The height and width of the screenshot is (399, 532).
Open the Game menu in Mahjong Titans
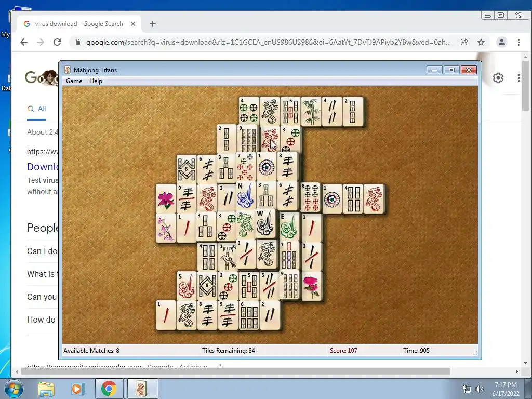pyautogui.click(x=74, y=81)
